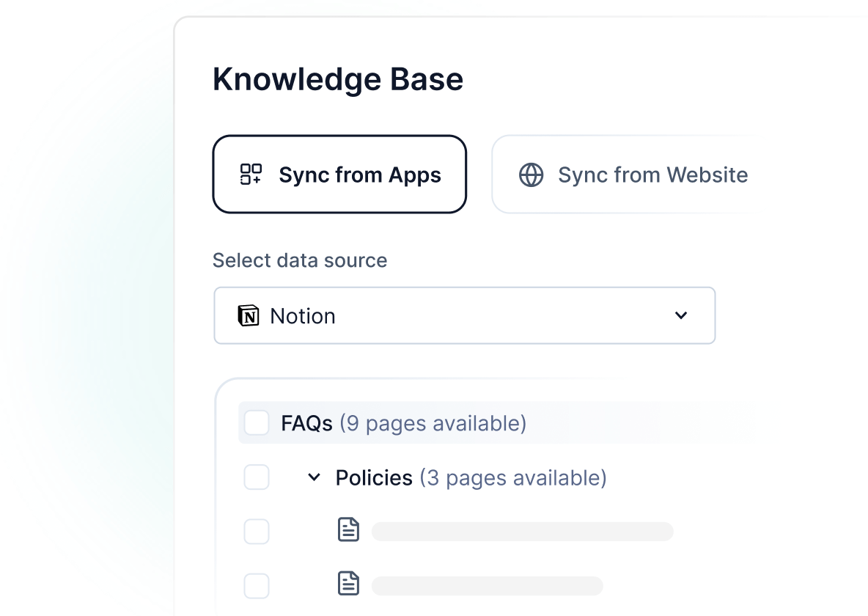Select the FAQs label in the list
The height and width of the screenshot is (616, 868).
coord(306,423)
